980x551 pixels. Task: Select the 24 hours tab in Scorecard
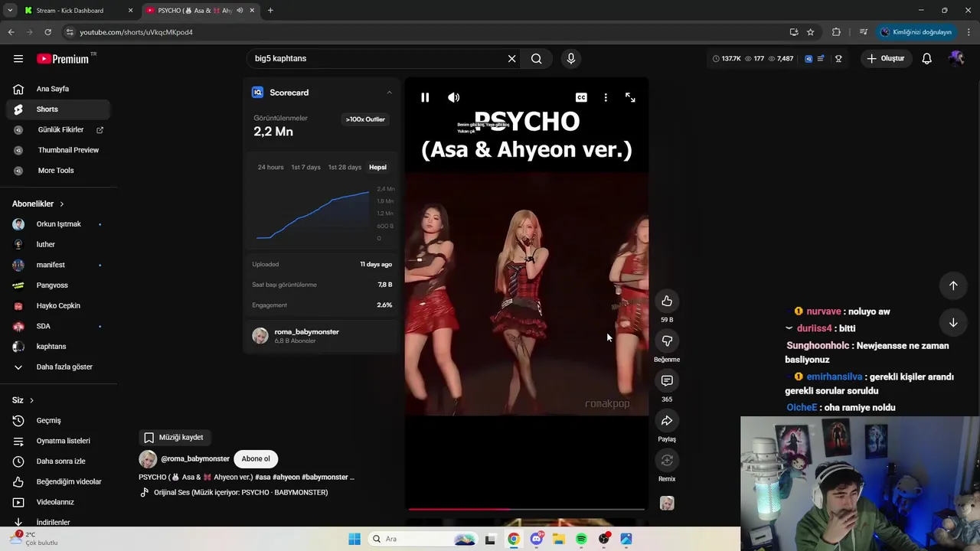[270, 167]
